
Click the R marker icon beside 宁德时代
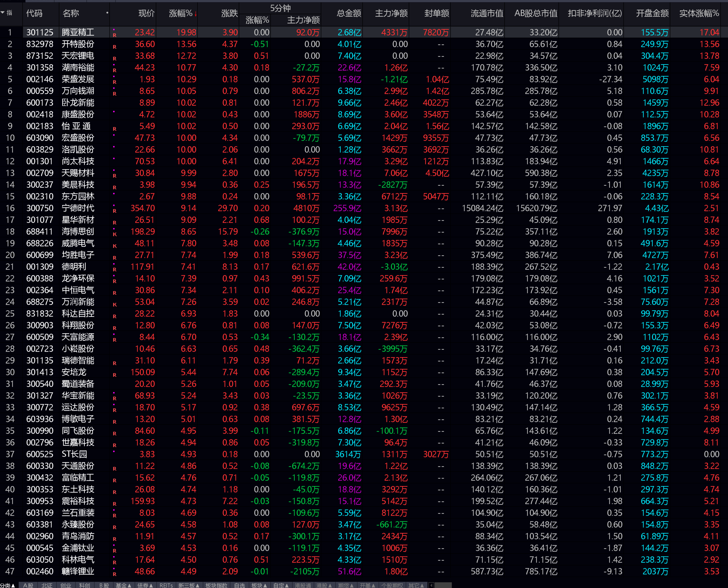115,211
